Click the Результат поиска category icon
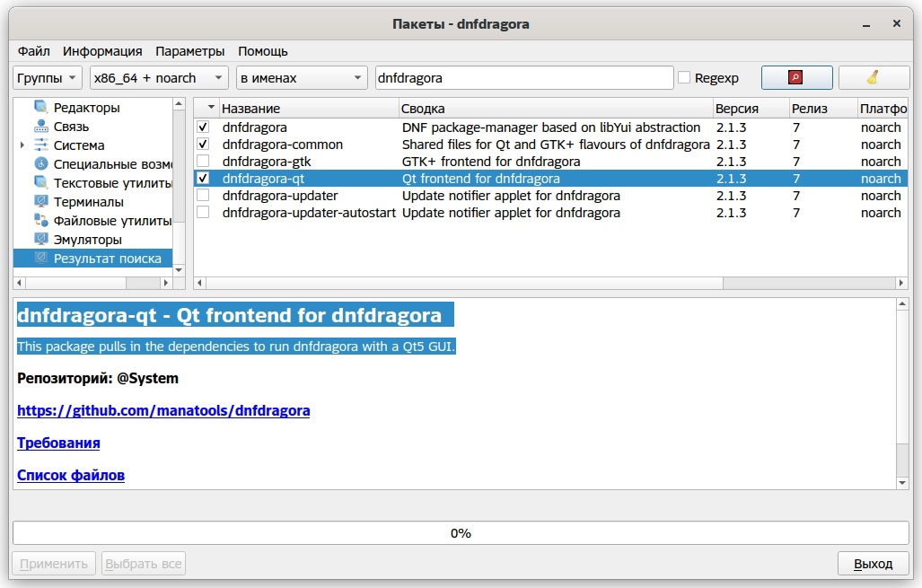The height and width of the screenshot is (588, 922). point(40,258)
